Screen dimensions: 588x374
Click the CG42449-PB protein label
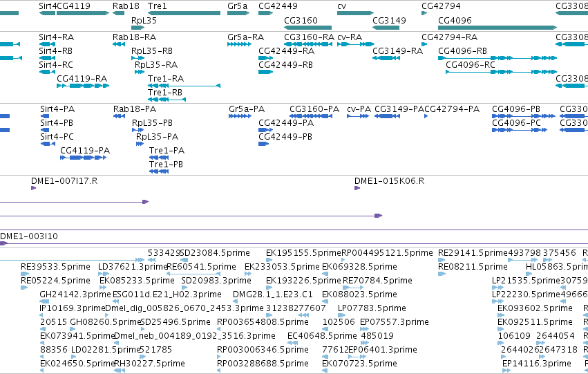click(285, 137)
